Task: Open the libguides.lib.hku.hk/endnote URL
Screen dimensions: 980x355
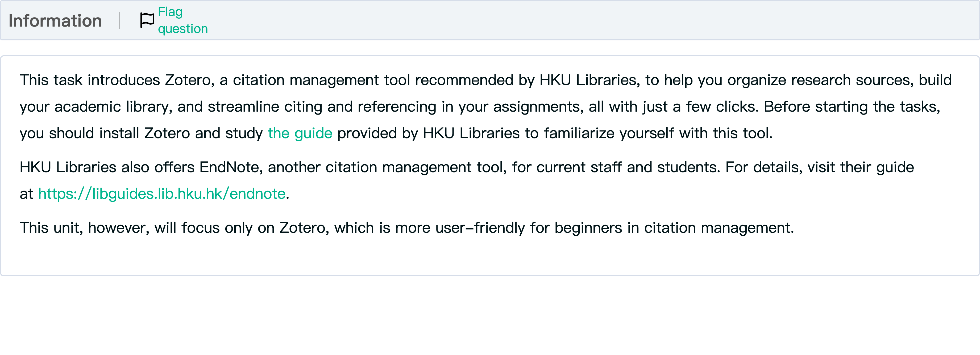Action: (162, 194)
